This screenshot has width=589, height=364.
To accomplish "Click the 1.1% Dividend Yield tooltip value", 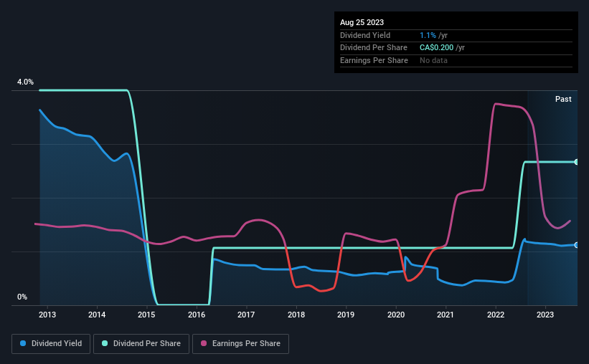I will tap(428, 35).
